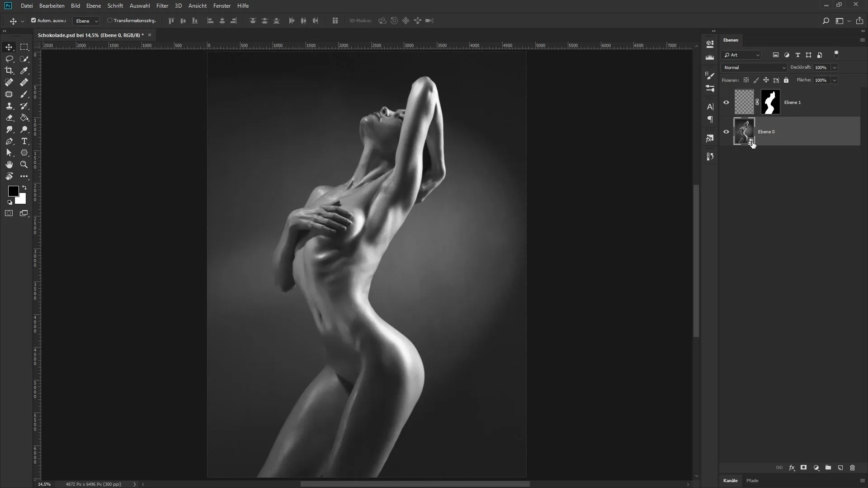Toggle the layer filter on/off switch
Viewport: 868px width, 488px height.
(x=836, y=54)
